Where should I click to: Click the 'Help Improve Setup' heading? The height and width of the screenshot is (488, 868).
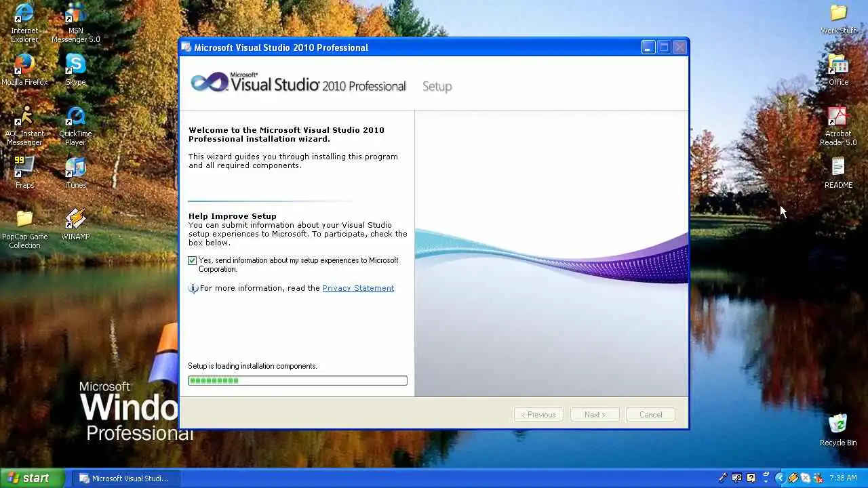pos(233,216)
